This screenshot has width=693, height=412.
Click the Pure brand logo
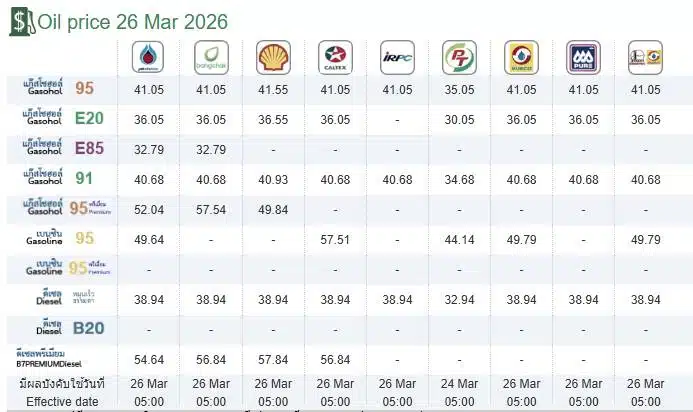pos(583,58)
